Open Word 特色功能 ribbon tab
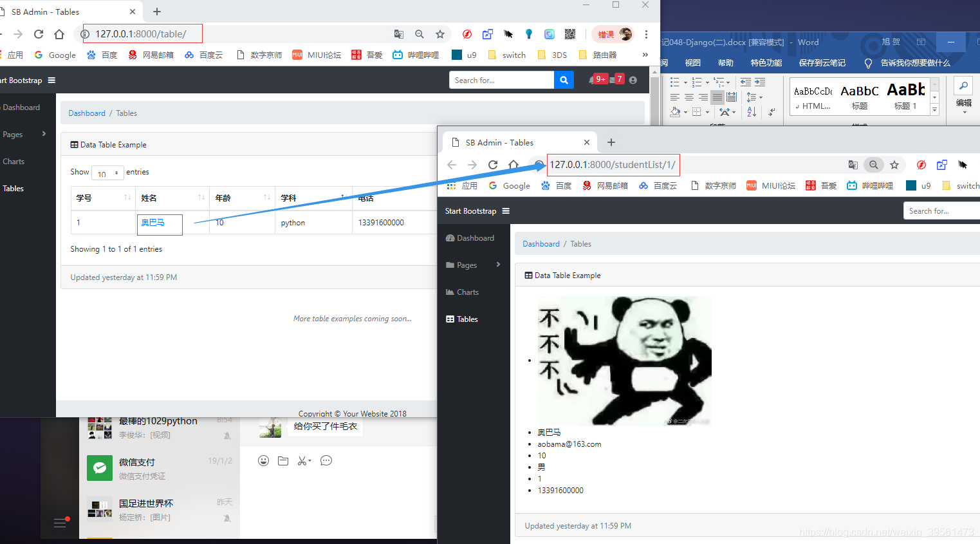 click(x=766, y=62)
